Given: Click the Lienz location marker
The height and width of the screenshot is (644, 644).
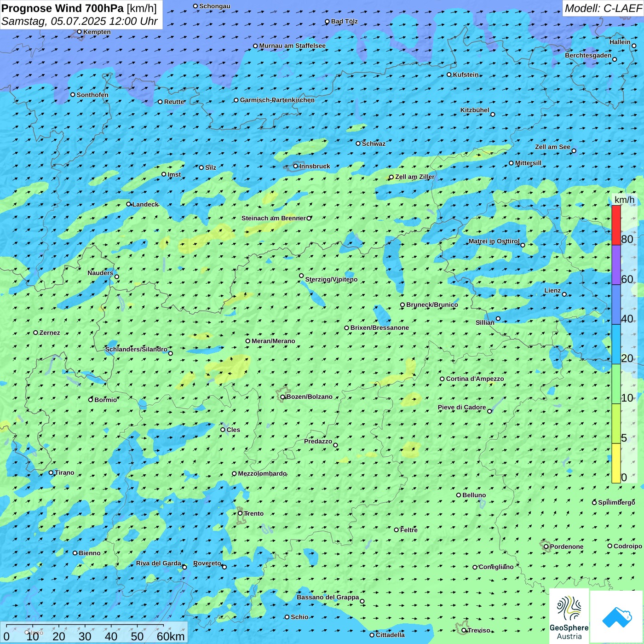Looking at the screenshot, I should point(564,294).
